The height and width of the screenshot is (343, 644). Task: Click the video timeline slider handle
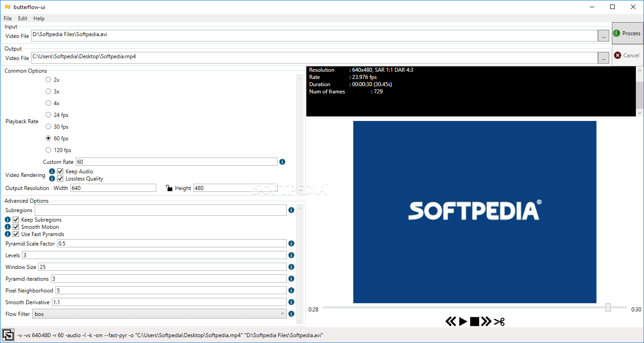click(608, 307)
